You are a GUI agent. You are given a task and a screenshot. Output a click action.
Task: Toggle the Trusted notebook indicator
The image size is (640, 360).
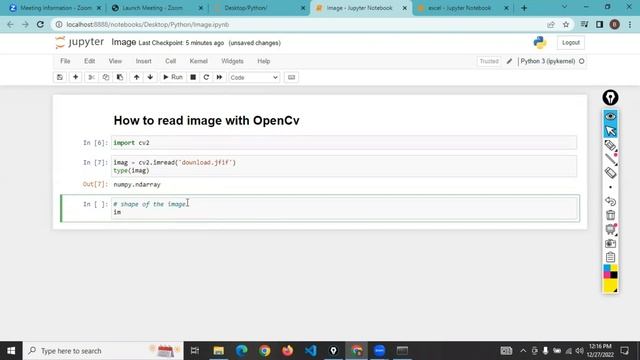pyautogui.click(x=489, y=61)
